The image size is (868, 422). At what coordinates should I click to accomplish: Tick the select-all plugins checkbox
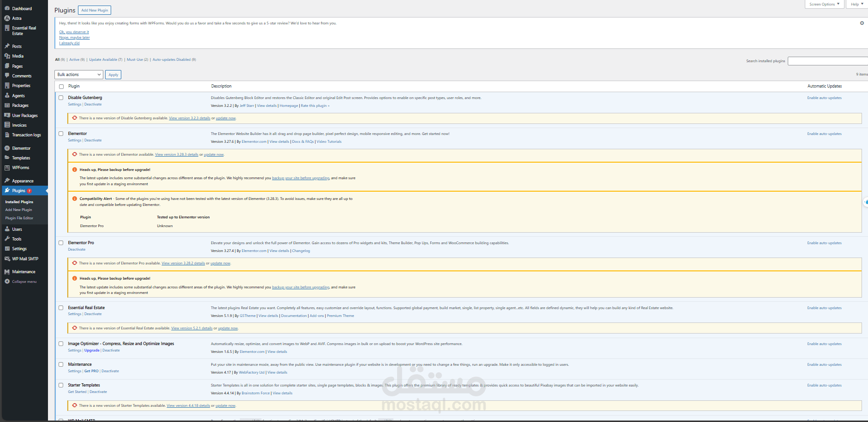click(61, 87)
